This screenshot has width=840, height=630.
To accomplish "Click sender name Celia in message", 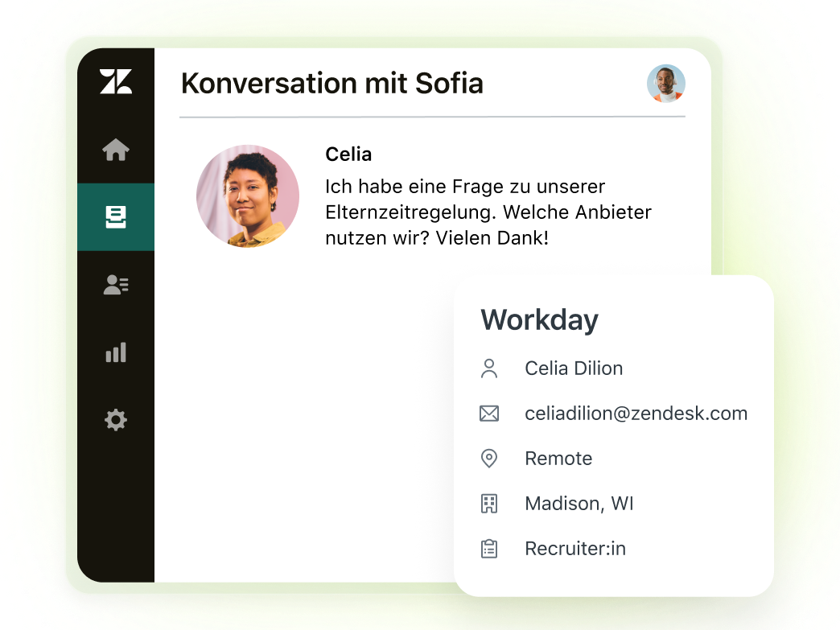I will (348, 154).
